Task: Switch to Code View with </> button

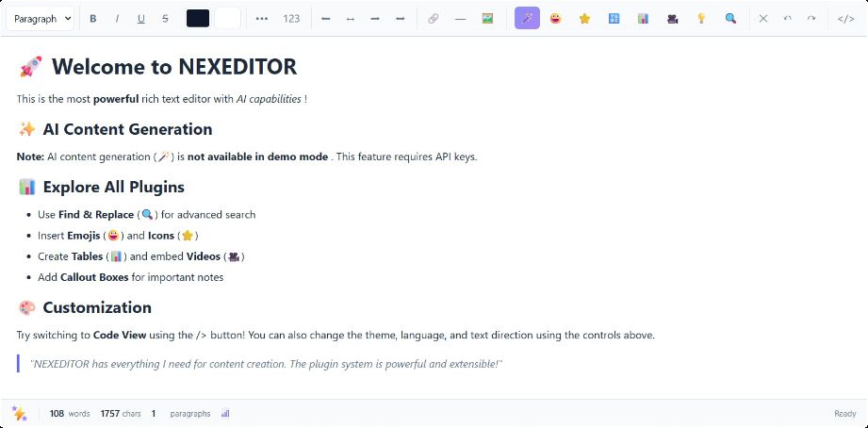Action: pyautogui.click(x=846, y=18)
